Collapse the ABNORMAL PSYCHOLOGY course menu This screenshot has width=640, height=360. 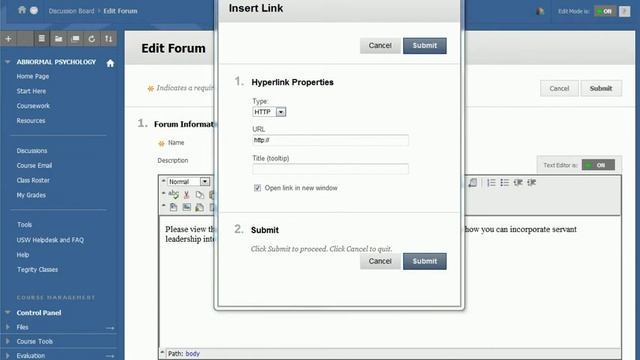[7, 62]
